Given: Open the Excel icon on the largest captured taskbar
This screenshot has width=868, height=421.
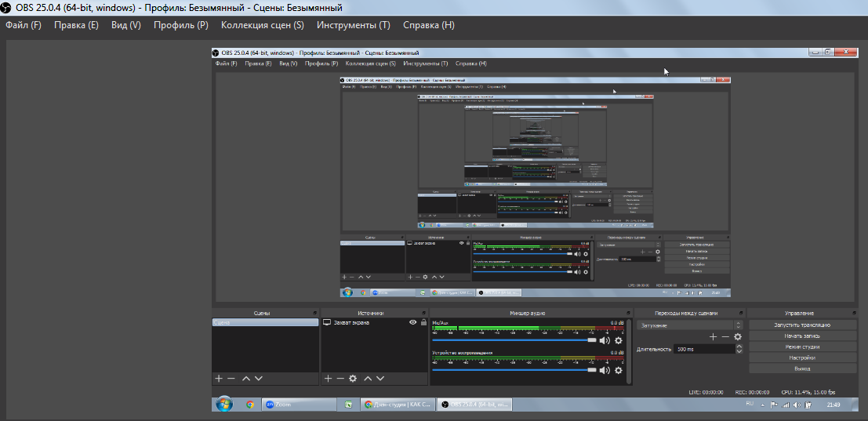Looking at the screenshot, I should 347,405.
